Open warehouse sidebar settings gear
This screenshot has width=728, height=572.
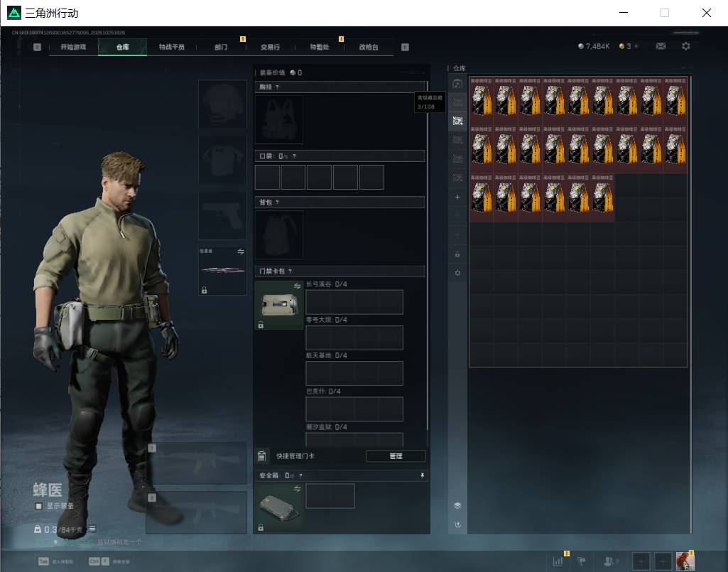(x=457, y=274)
